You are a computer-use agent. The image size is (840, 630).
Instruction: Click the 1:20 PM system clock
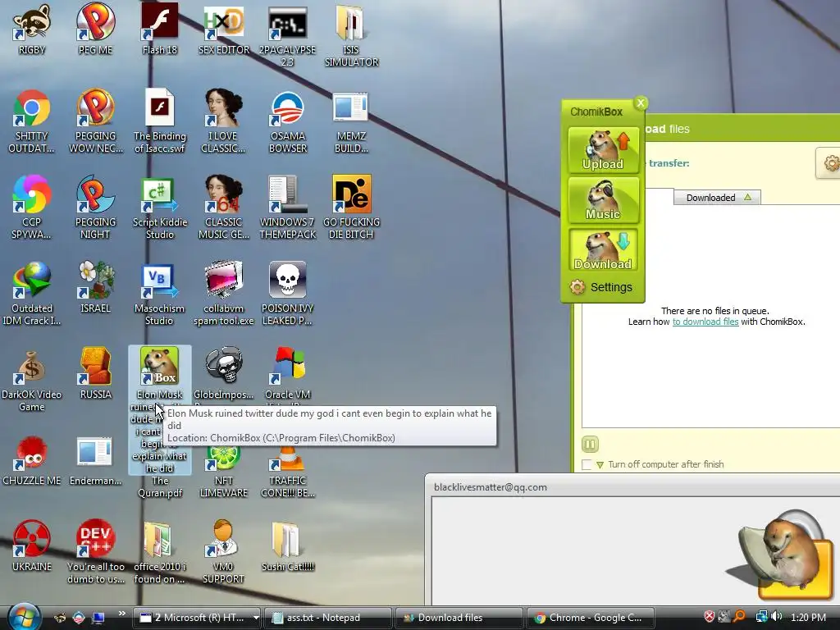(x=808, y=617)
